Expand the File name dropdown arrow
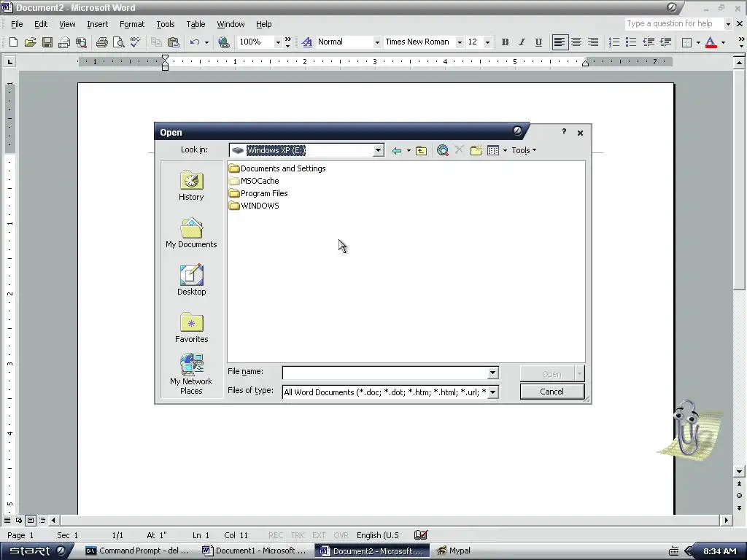Image resolution: width=747 pixels, height=560 pixels. pyautogui.click(x=492, y=373)
